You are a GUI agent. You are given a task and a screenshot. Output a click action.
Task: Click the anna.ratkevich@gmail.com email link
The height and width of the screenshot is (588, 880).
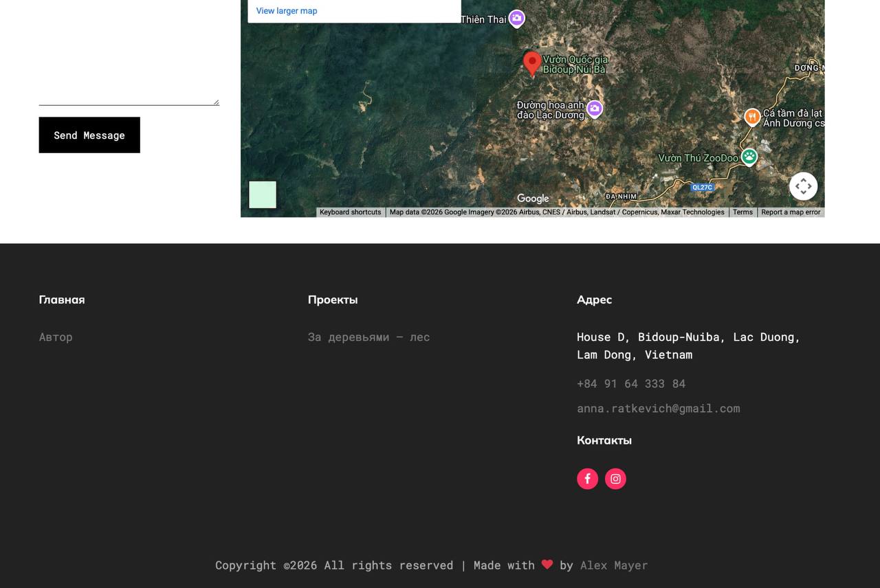point(659,408)
